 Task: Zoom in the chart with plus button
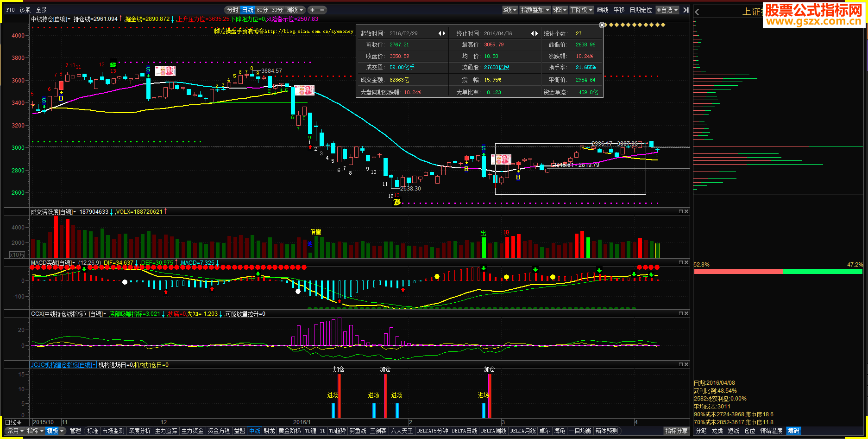(x=313, y=10)
